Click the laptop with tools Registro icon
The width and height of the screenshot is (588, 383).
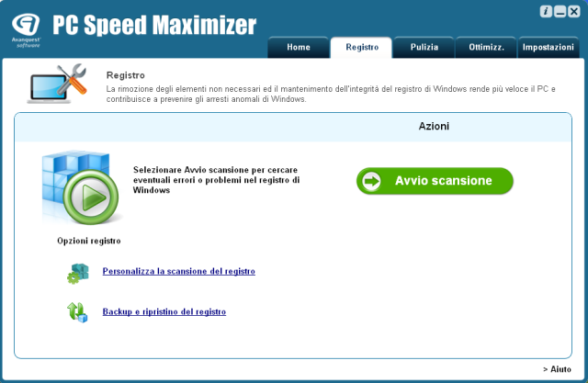pyautogui.click(x=57, y=84)
